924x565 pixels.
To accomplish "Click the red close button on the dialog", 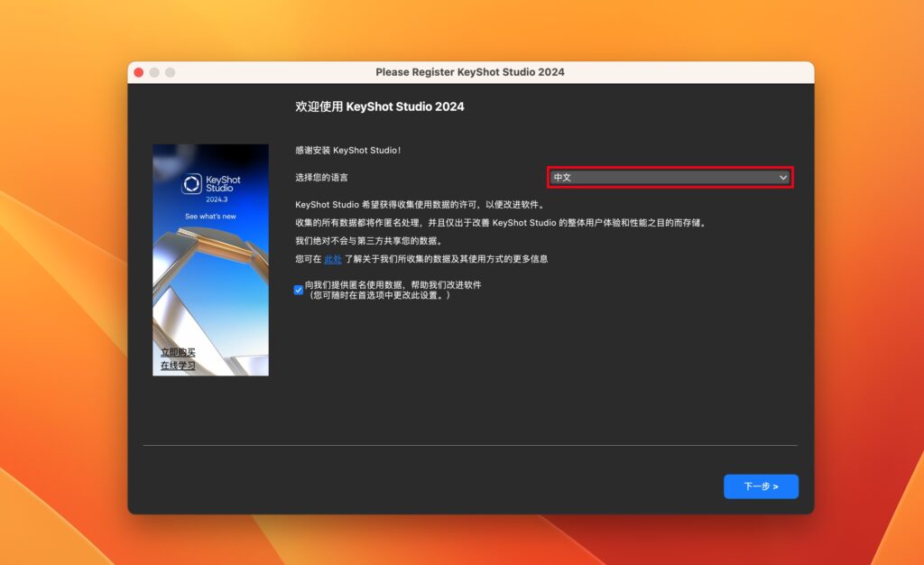I will 138,71.
